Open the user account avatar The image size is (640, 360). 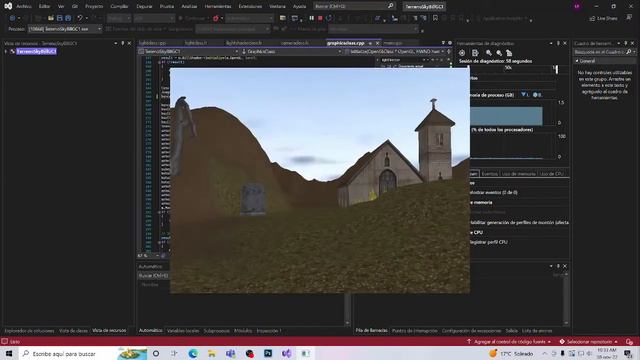pos(577,6)
